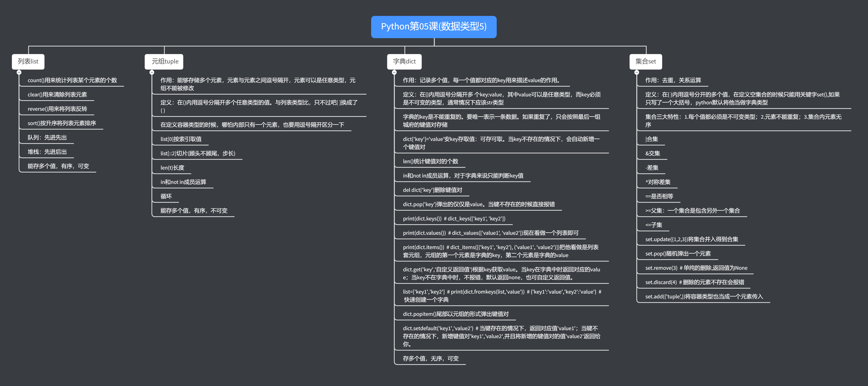Click the 能存多个值，有序，不可变 node

(194, 211)
